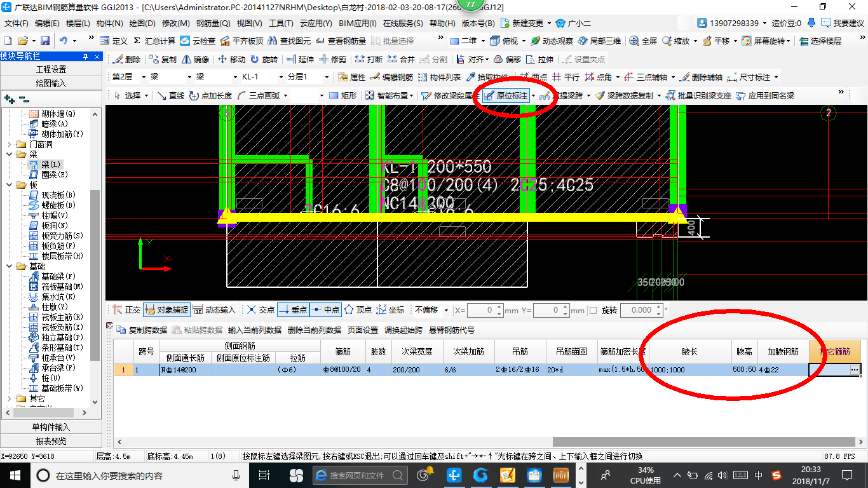Open the 视图(V) menu
868x488 pixels.
click(x=250, y=23)
